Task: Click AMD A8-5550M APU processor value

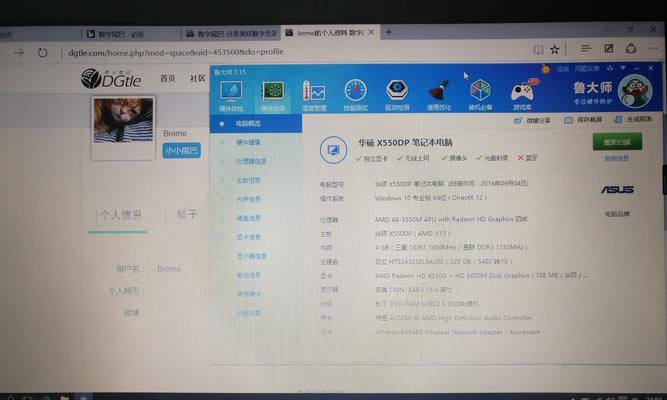Action: coord(451,219)
